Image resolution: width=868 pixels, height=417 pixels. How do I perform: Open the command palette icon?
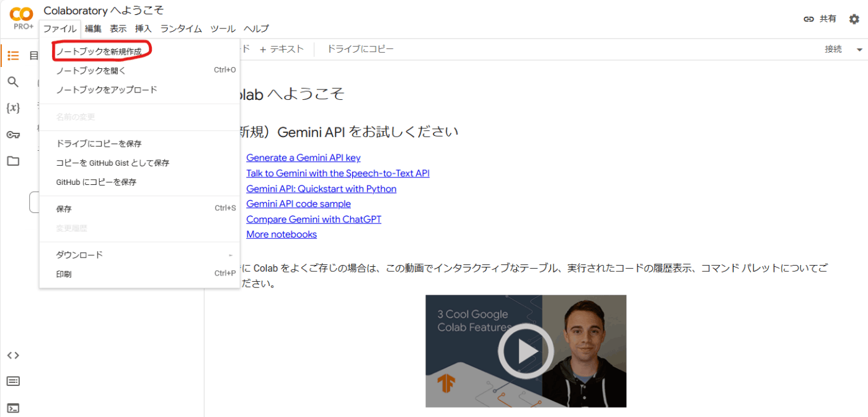click(x=13, y=381)
